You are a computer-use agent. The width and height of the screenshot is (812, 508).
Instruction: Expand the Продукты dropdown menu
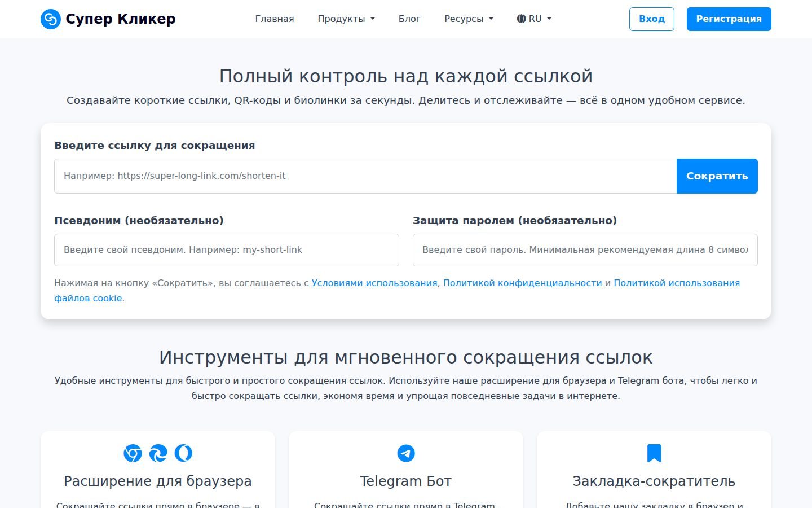(346, 19)
